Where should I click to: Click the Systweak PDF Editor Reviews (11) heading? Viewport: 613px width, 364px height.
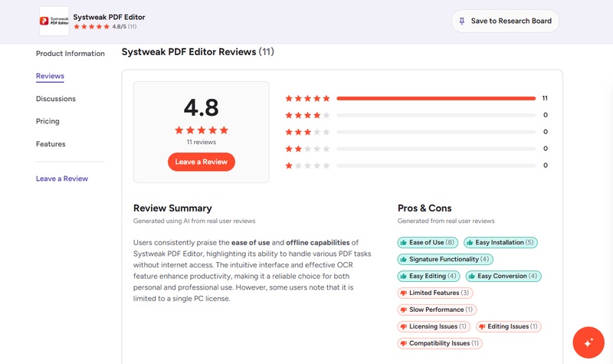pyautogui.click(x=198, y=52)
